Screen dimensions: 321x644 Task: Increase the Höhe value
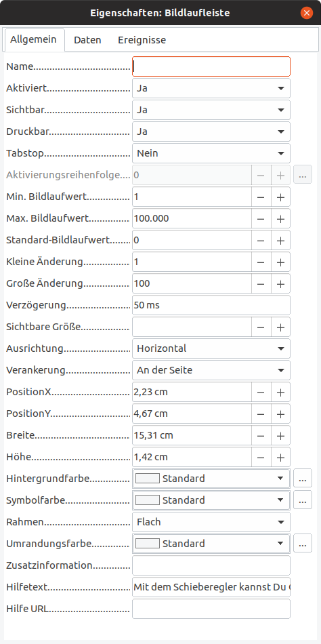[x=281, y=457]
